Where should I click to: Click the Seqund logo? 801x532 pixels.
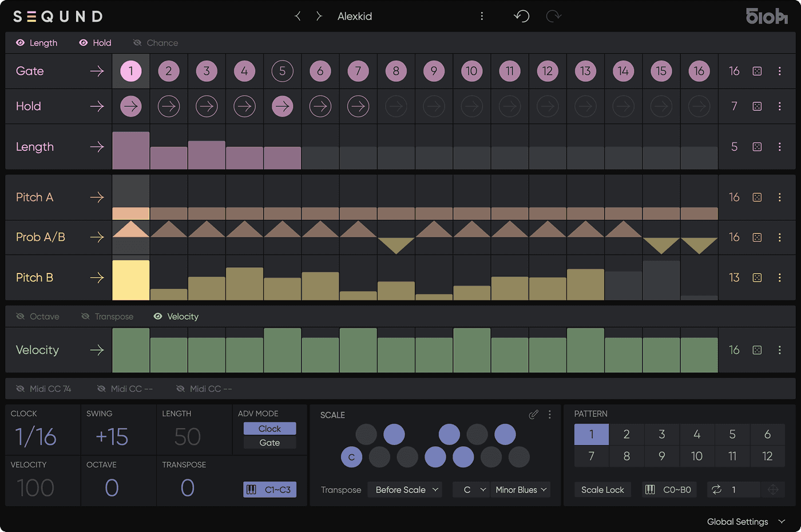tap(58, 17)
